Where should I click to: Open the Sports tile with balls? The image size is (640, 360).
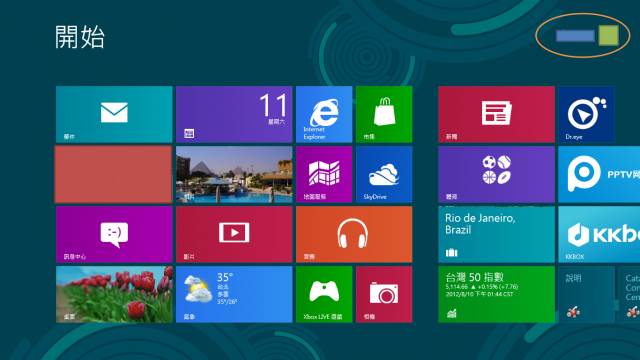click(x=496, y=174)
